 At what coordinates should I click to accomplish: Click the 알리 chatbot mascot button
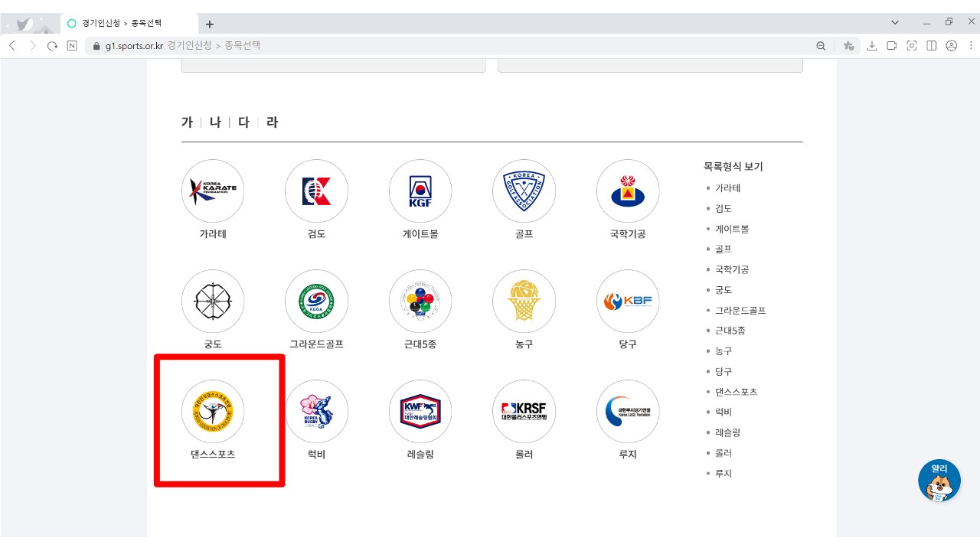[x=939, y=481]
